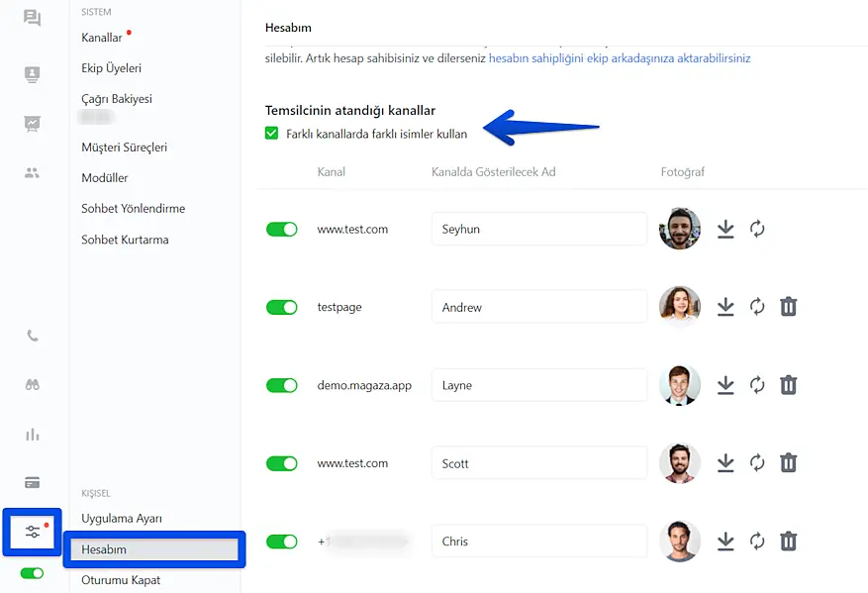Screen dimensions: 868x593
Task: Click the trash icon in Chris row
Action: click(x=788, y=542)
